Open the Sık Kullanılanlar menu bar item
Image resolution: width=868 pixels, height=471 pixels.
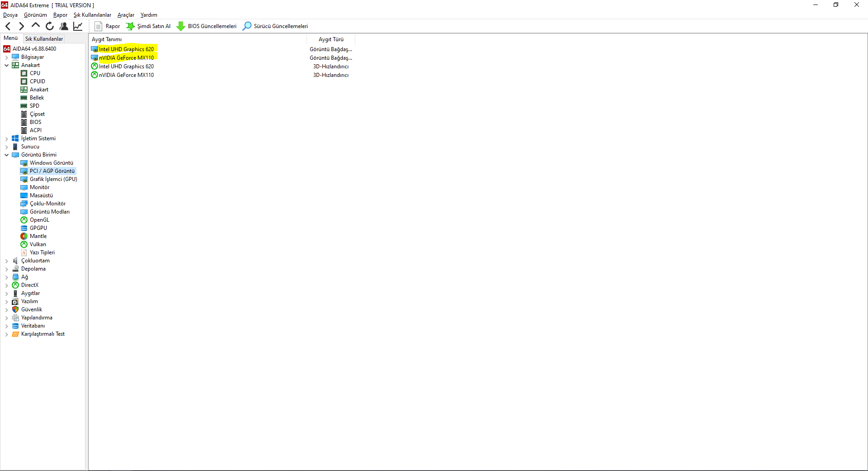coord(92,15)
